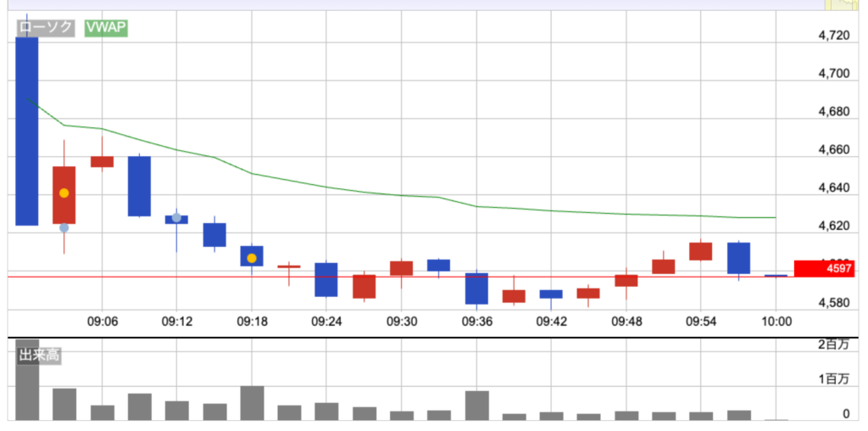Screen dimensions: 868x431
Task: Click the orange marker on the 09:18 candle
Action: point(252,258)
